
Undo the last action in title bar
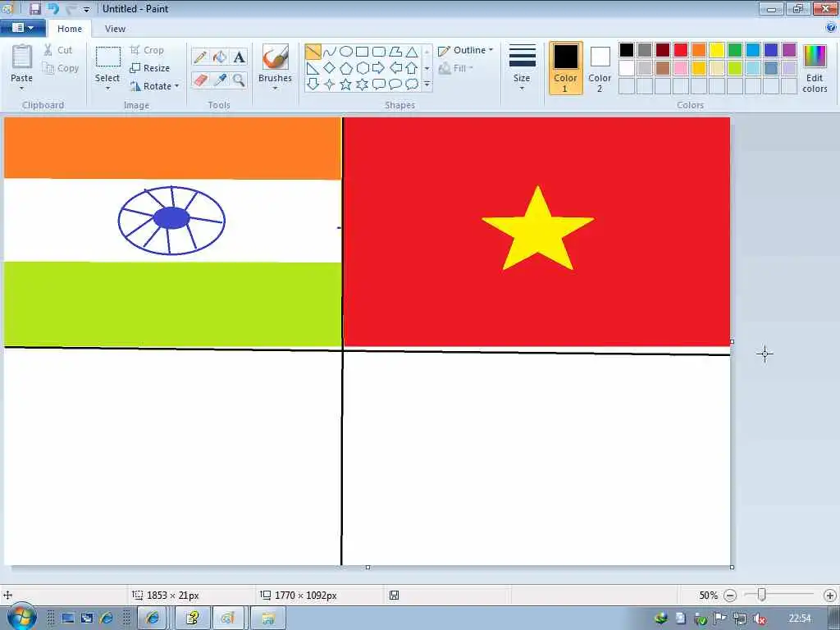click(x=53, y=8)
